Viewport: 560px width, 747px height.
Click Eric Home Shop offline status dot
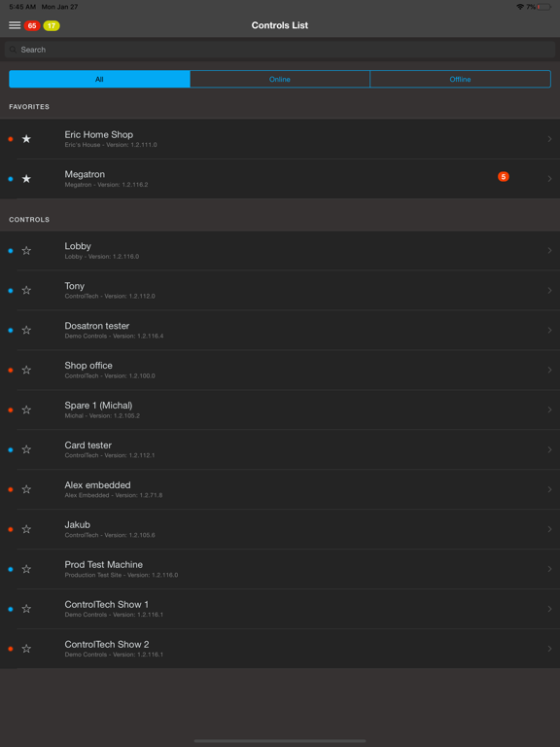pos(11,139)
